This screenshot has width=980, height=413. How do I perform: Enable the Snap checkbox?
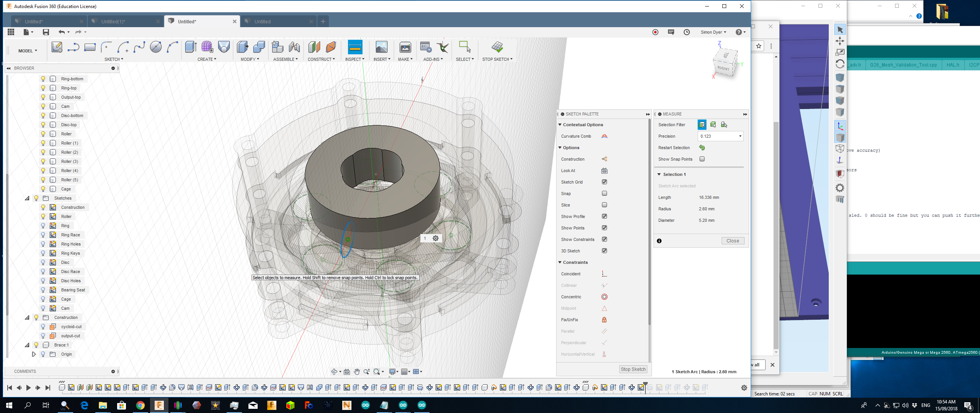point(604,193)
